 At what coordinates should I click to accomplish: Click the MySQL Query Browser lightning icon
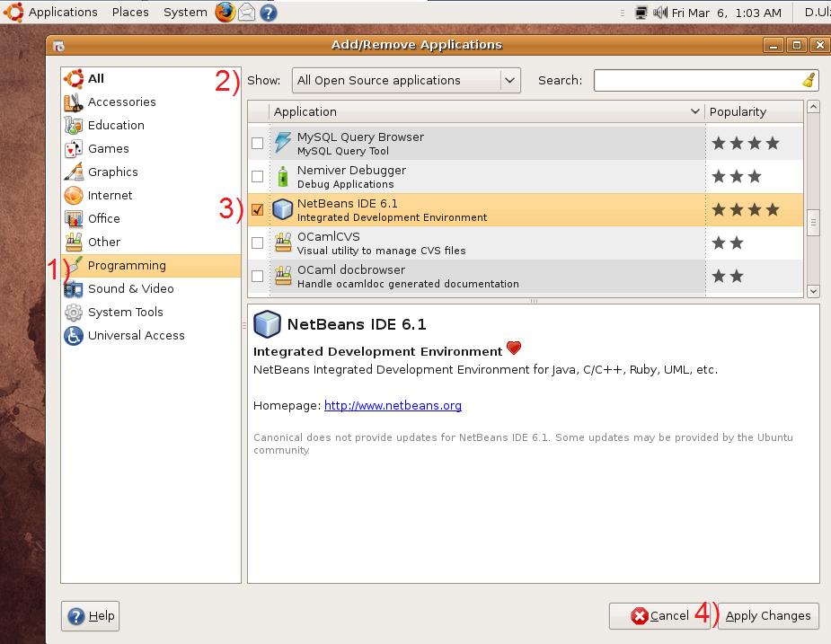(x=283, y=142)
